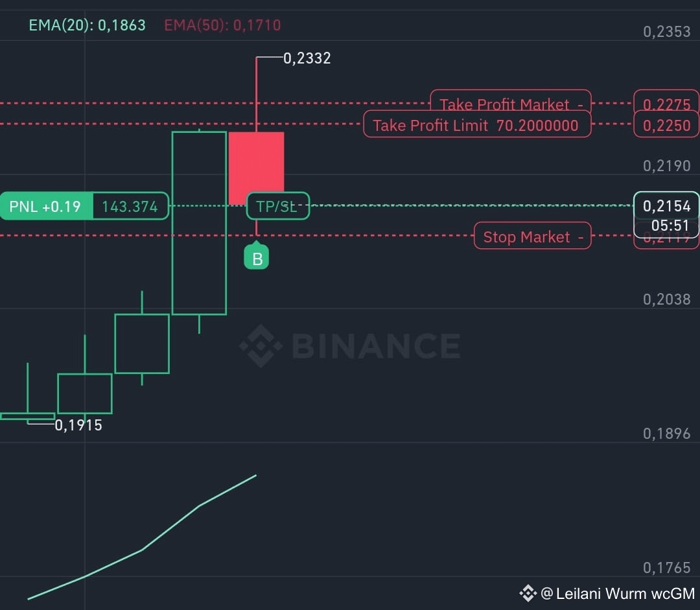Click the 0,1915 low price annotation

pos(78,425)
